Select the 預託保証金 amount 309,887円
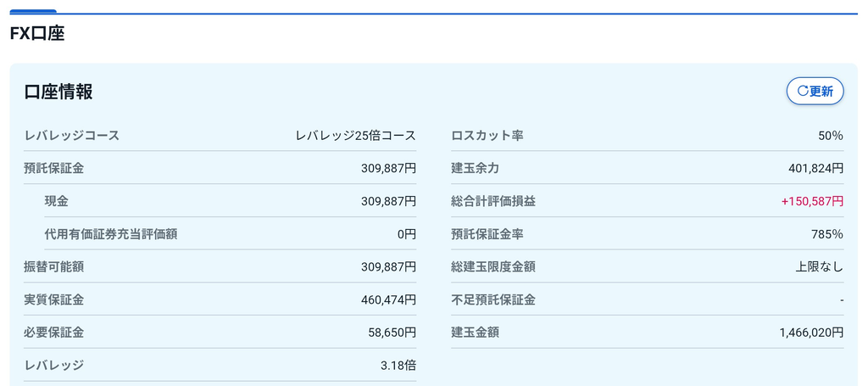The height and width of the screenshot is (386, 868). (388, 168)
